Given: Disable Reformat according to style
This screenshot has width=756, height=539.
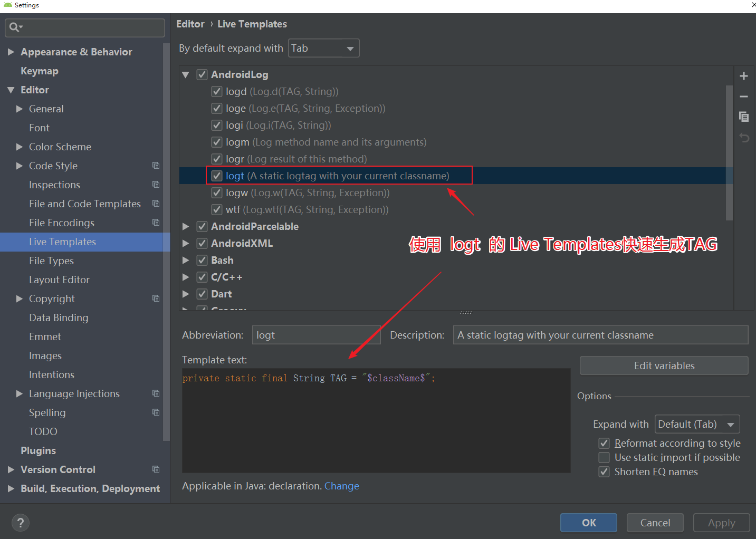Looking at the screenshot, I should click(604, 443).
